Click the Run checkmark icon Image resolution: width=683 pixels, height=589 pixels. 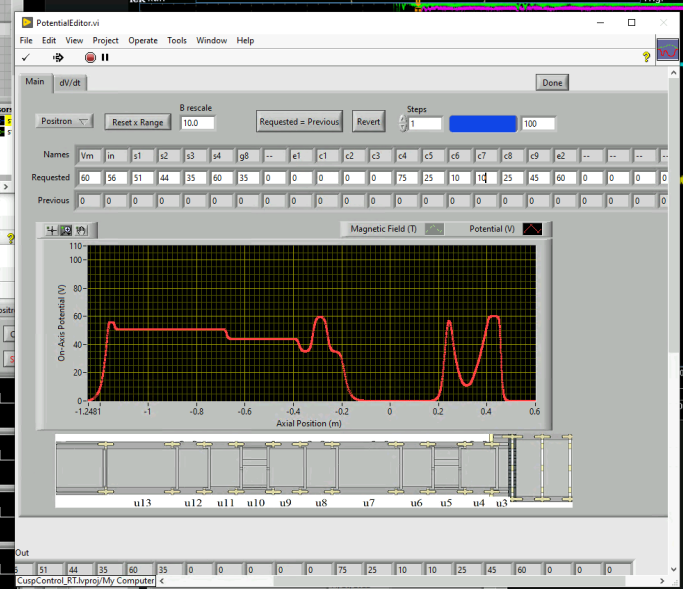coord(27,58)
